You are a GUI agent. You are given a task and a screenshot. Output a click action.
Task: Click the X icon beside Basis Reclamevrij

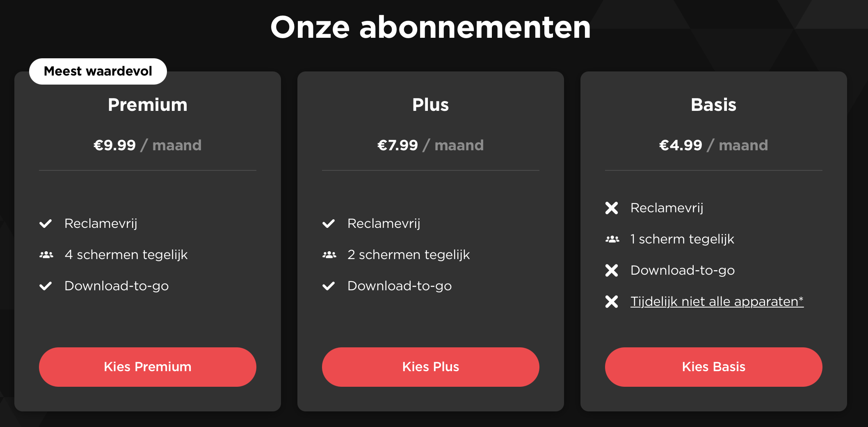coord(612,208)
